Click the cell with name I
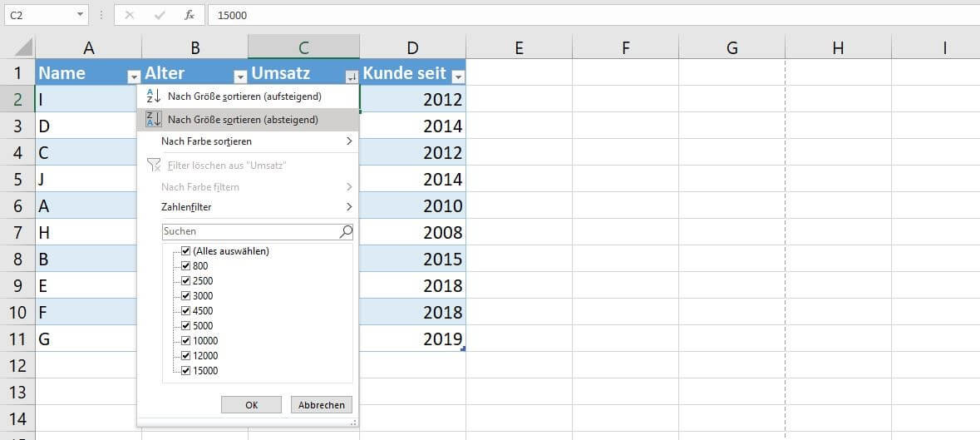The height and width of the screenshot is (440, 980). pos(86,99)
